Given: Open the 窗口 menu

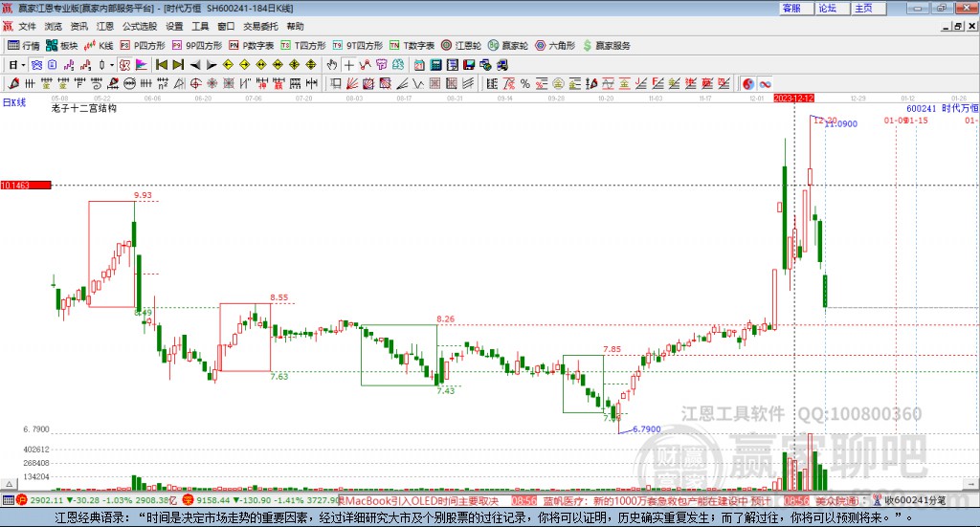Looking at the screenshot, I should click(x=226, y=26).
